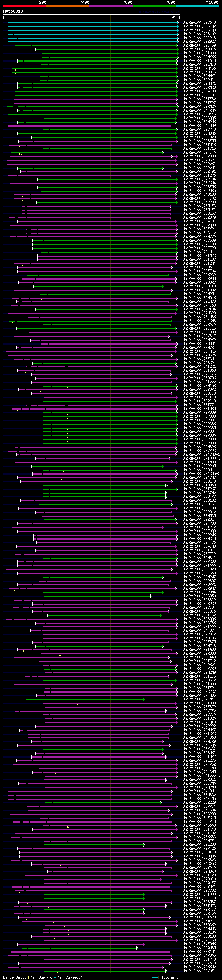Click the white query sequence bar

click(x=92, y=14)
